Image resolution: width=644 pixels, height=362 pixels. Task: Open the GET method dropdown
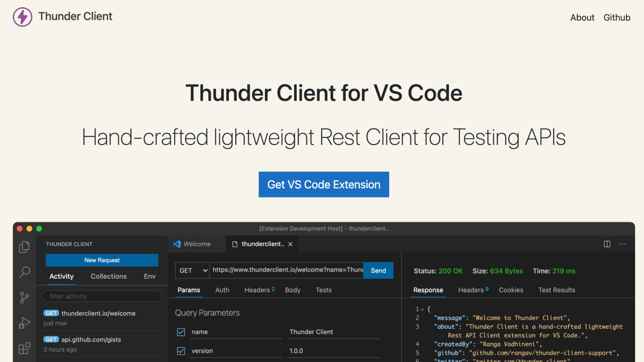tap(192, 270)
